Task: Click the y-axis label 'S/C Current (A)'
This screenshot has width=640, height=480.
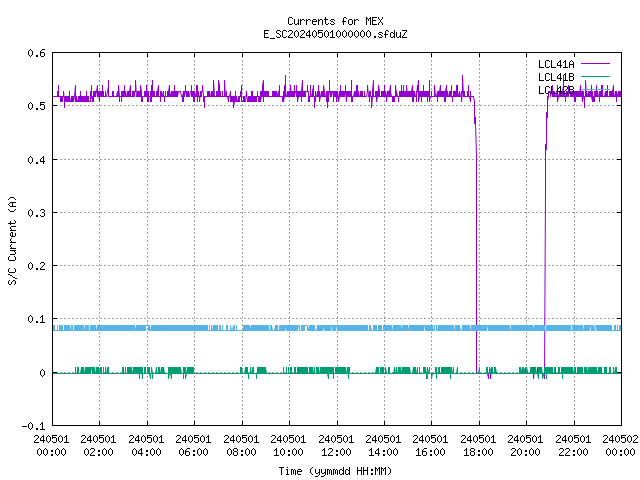Action: (x=12, y=240)
